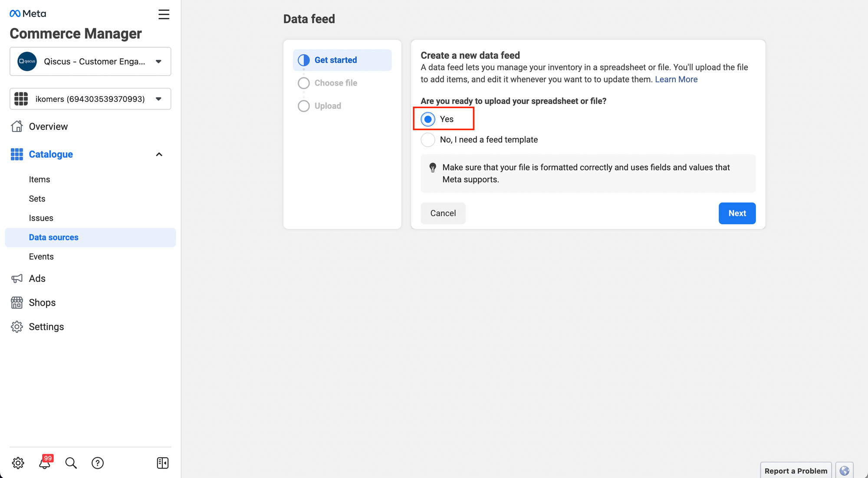Click the Meta logo
The height and width of the screenshot is (478, 868).
tap(28, 13)
